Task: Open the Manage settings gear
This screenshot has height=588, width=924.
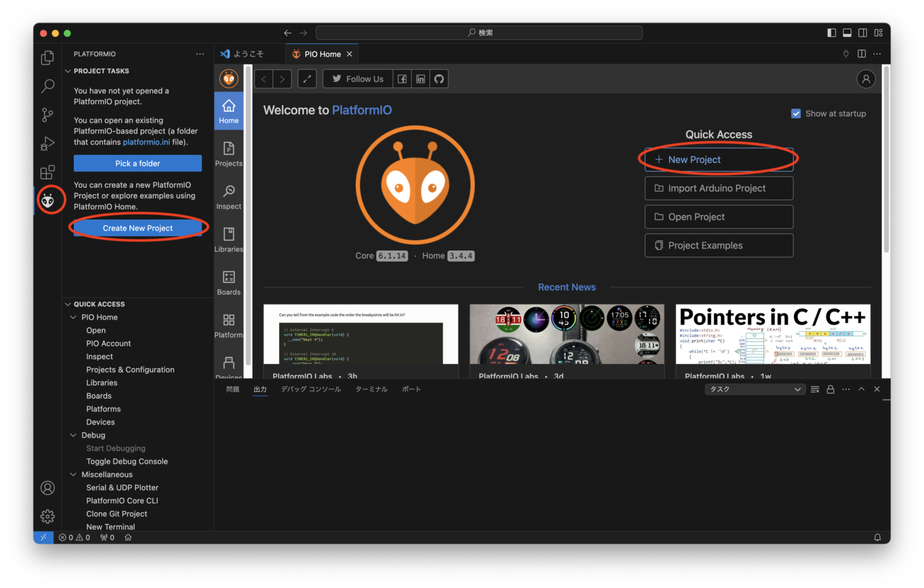Action: point(47,516)
